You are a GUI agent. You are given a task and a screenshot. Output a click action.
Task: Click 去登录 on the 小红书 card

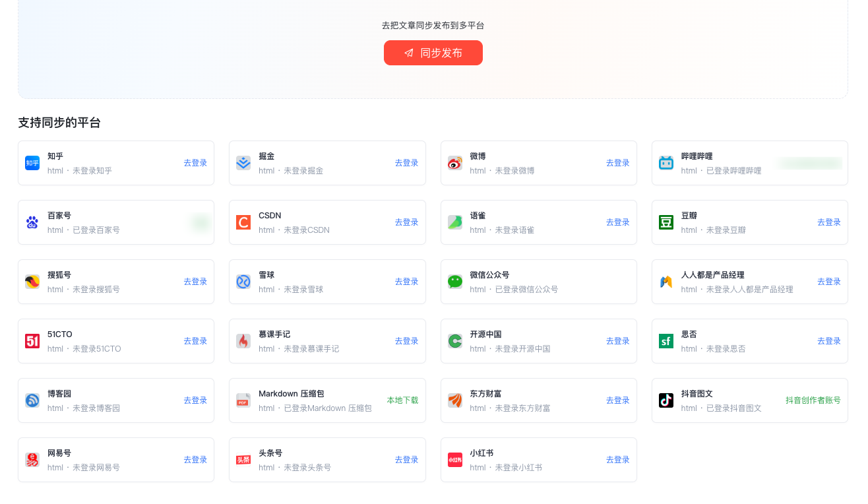pos(618,460)
